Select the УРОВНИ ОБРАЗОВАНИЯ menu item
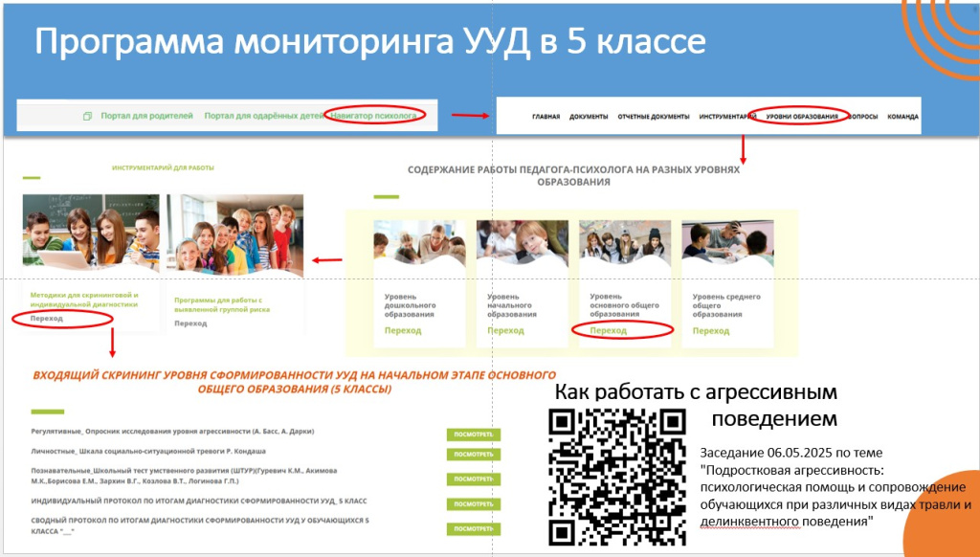 [x=802, y=117]
